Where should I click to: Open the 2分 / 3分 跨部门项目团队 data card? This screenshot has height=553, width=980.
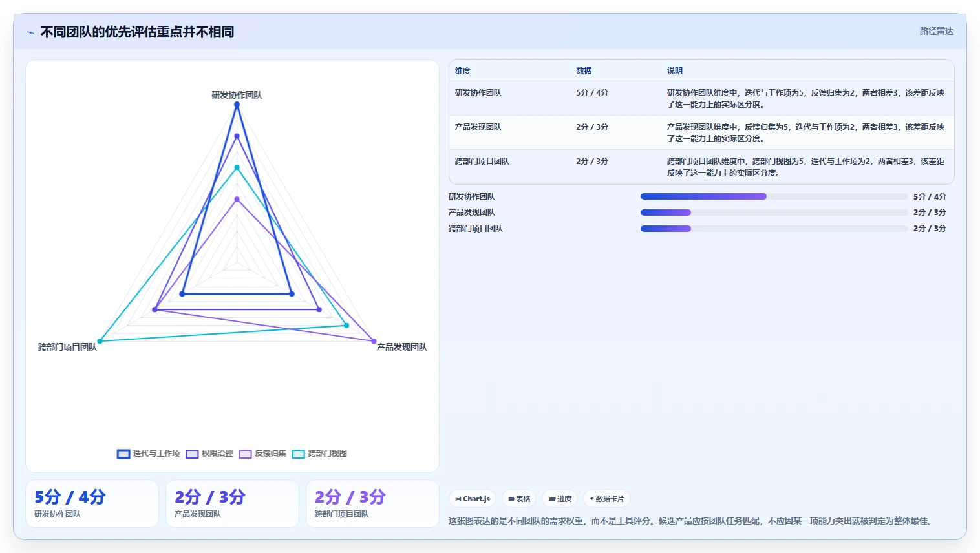[372, 504]
